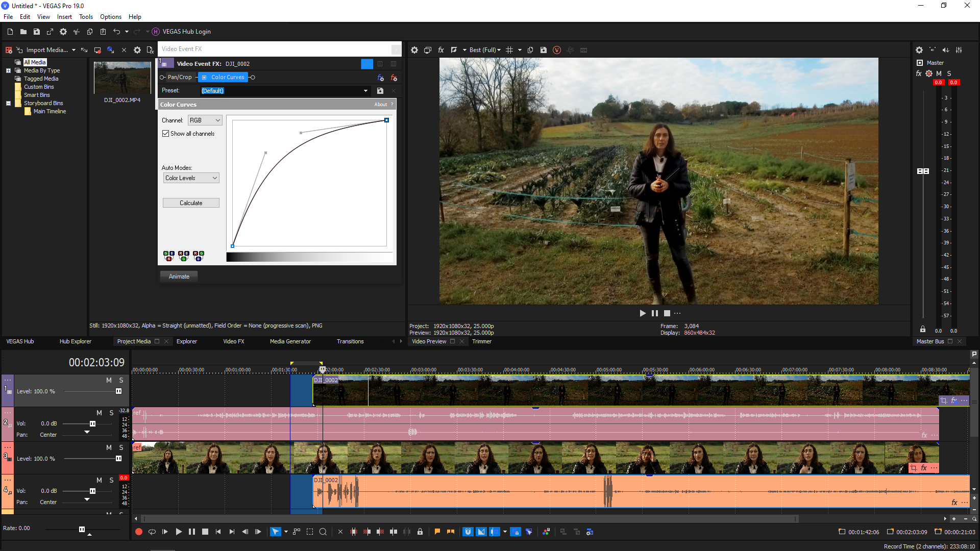Collapse the Storyboard Bins tree node
The width and height of the screenshot is (980, 551).
8,103
